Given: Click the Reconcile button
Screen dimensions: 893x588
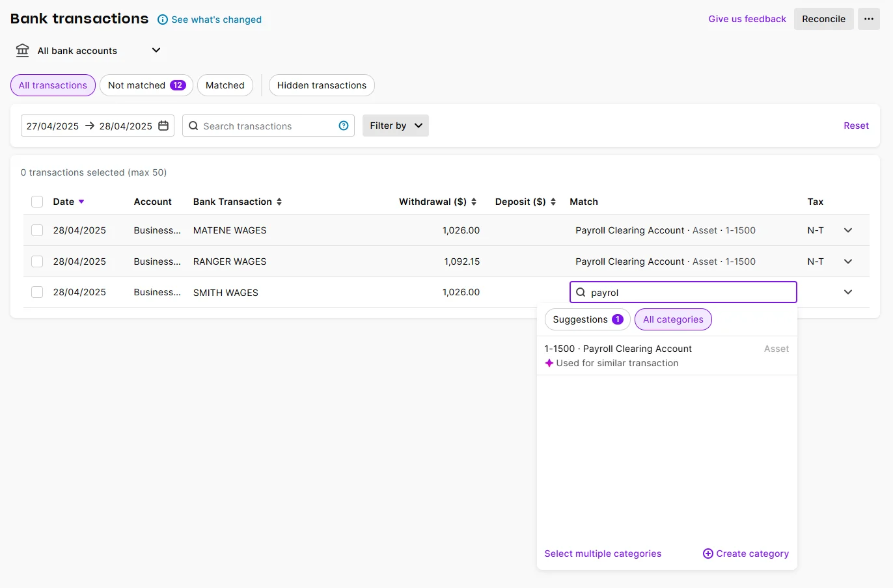Looking at the screenshot, I should pyautogui.click(x=823, y=19).
